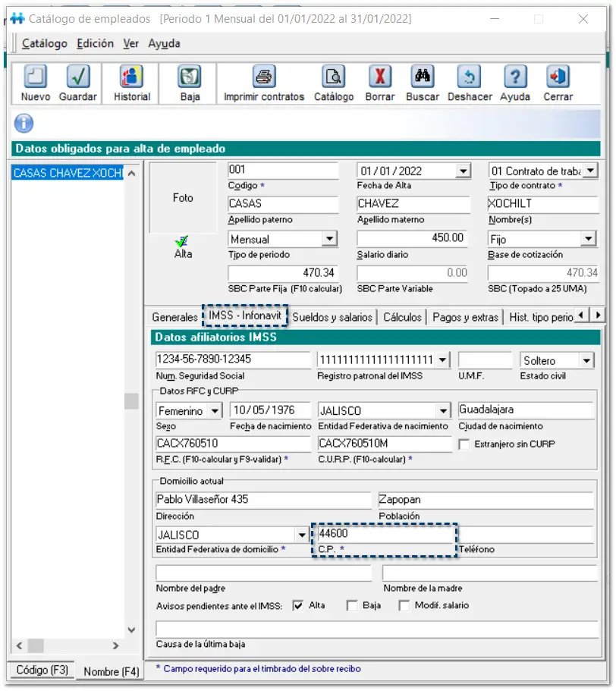Click the Apellido paterno field

coord(283,203)
